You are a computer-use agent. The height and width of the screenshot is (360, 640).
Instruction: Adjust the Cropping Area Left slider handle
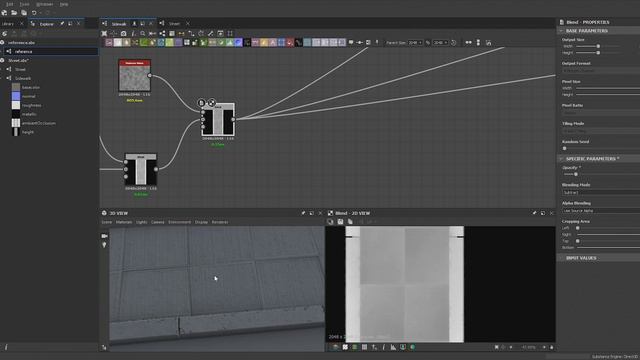[578, 228]
